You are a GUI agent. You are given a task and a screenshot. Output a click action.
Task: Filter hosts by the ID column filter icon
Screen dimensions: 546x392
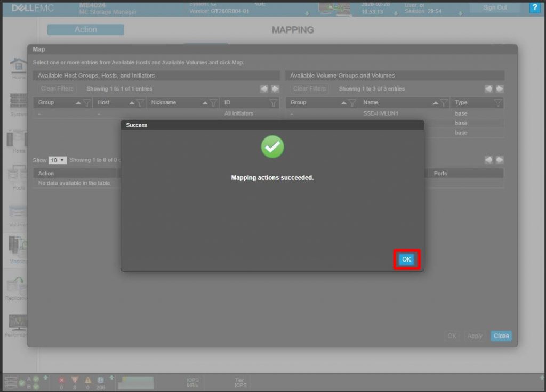[274, 103]
